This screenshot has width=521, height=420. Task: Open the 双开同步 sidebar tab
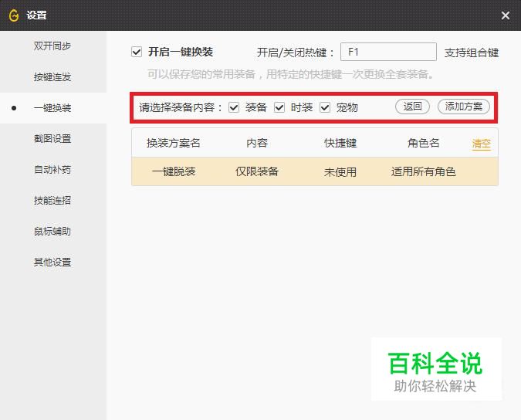click(52, 46)
